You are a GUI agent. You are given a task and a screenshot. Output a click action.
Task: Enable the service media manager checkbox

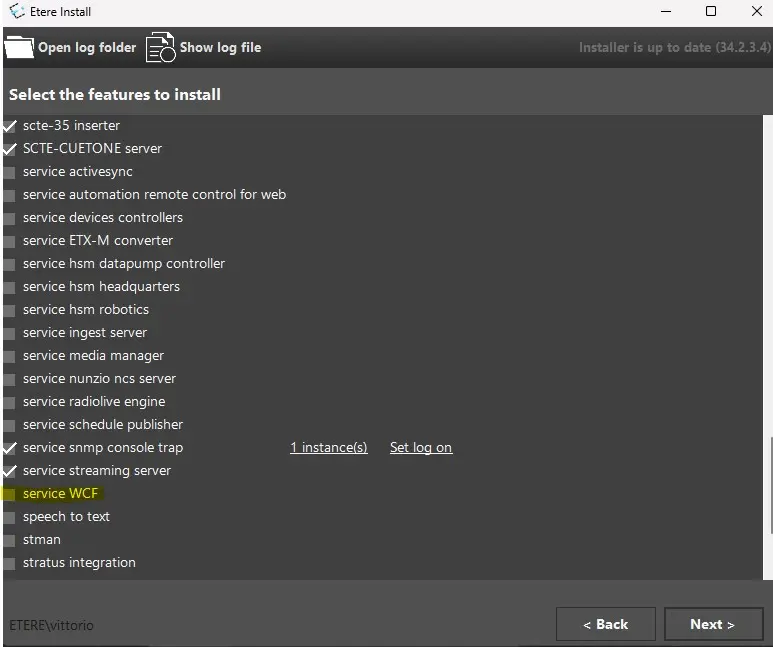click(10, 356)
